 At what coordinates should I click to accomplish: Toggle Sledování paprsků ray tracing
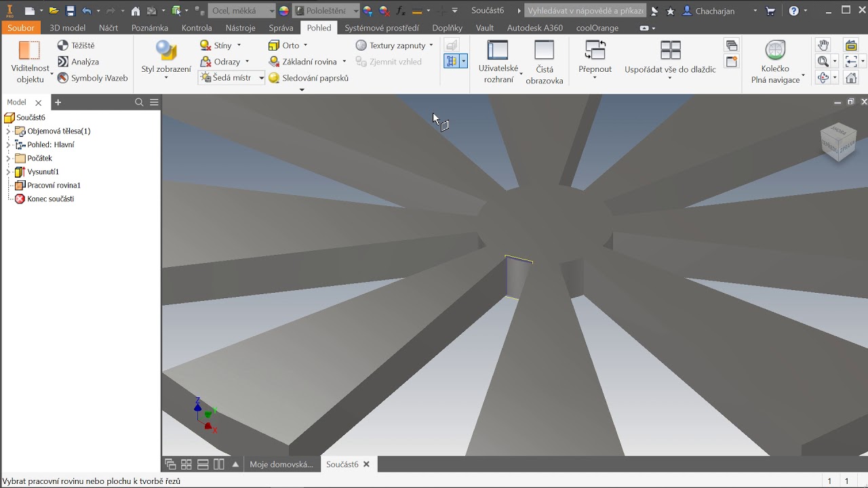tap(309, 78)
